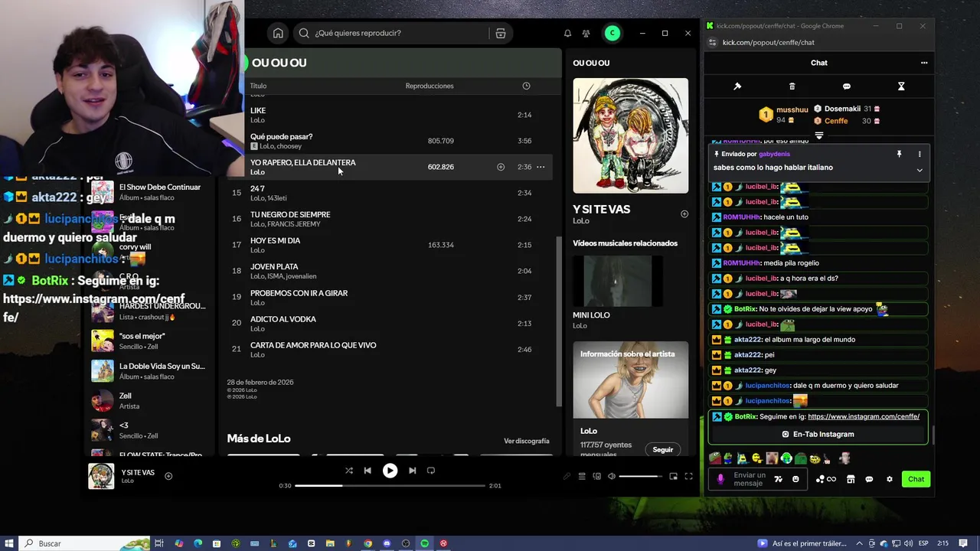Open the green profile avatar menu
Image resolution: width=980 pixels, height=551 pixels.
[612, 33]
